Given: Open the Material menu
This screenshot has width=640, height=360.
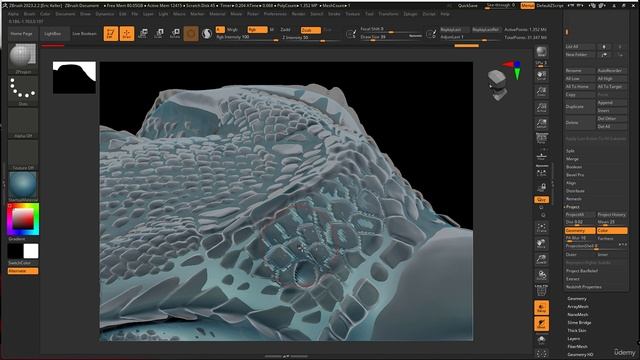Looking at the screenshot, I should pyautogui.click(x=217, y=14).
